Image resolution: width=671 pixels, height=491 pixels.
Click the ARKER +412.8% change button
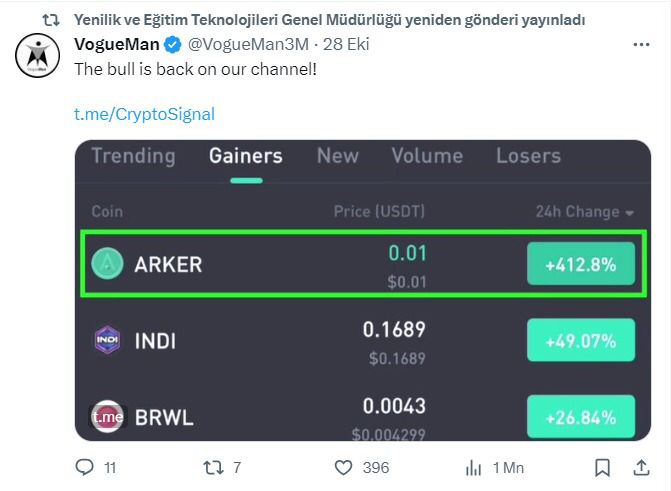[x=581, y=265]
